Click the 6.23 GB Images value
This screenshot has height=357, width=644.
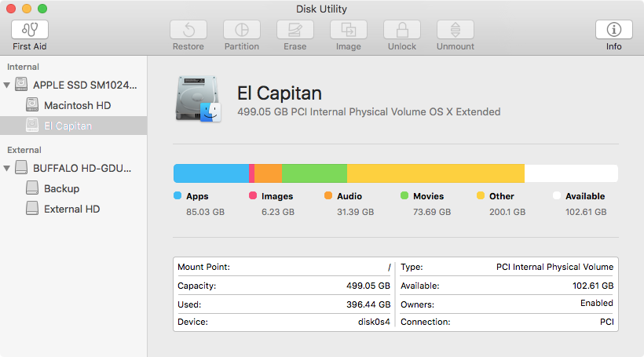(x=278, y=212)
